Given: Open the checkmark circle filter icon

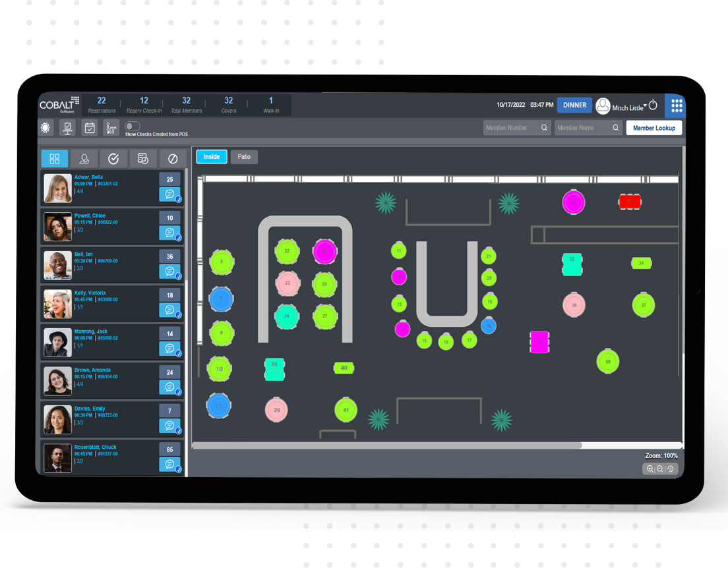Looking at the screenshot, I should click(113, 159).
